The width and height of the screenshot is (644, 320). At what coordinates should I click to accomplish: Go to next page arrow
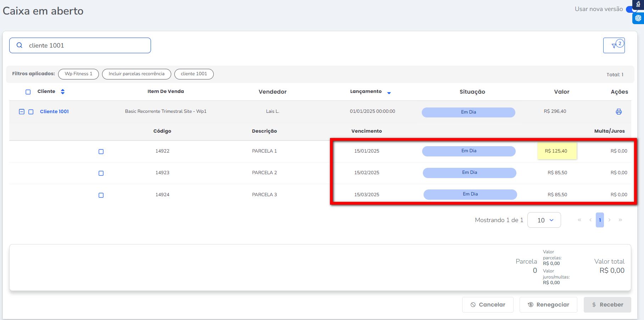pyautogui.click(x=609, y=220)
